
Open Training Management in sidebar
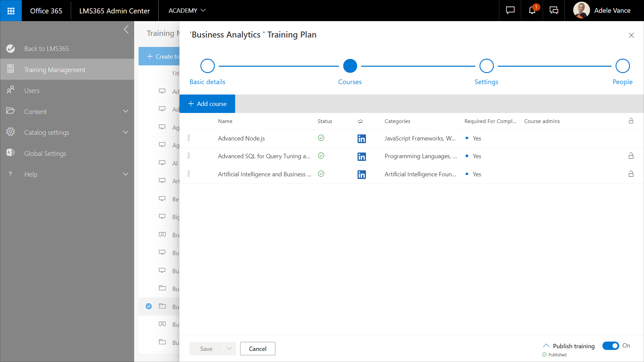tap(67, 69)
